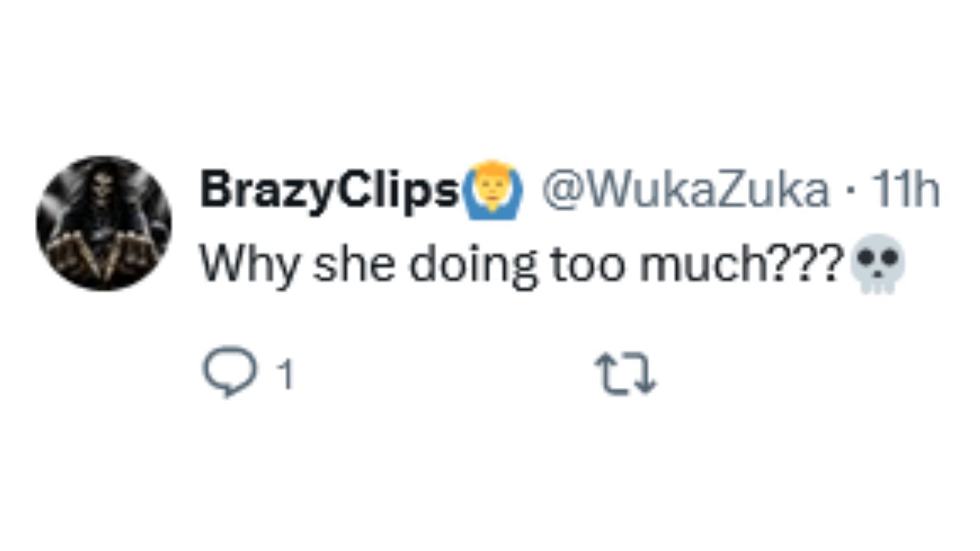Click the word "she" in the tweet
Viewport: 980px width, 551px height.
(354, 264)
